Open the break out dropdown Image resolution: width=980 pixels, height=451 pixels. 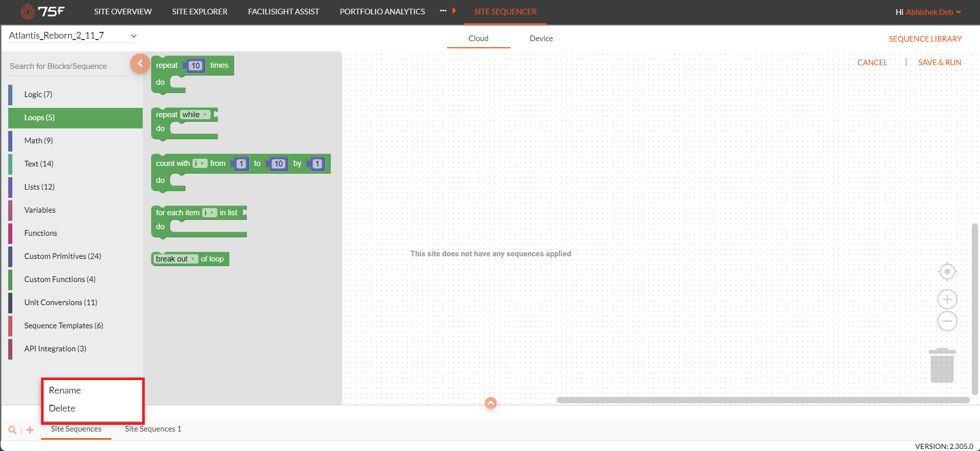[176, 259]
